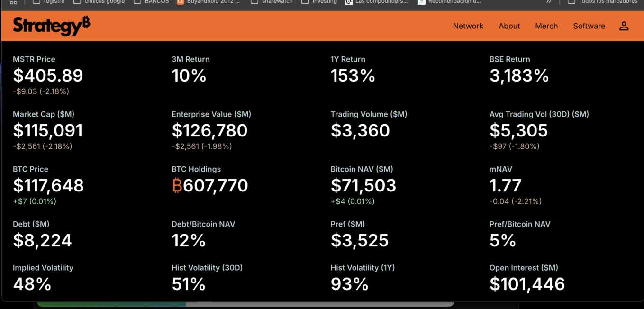This screenshot has width=644, height=309.
Task: Select the Pref/Bitcoin NAV value 5%
Action: click(502, 240)
